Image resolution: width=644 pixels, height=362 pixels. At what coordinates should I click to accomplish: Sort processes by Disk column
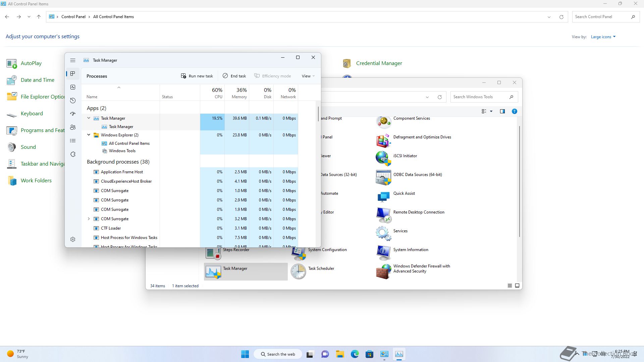tap(261, 93)
